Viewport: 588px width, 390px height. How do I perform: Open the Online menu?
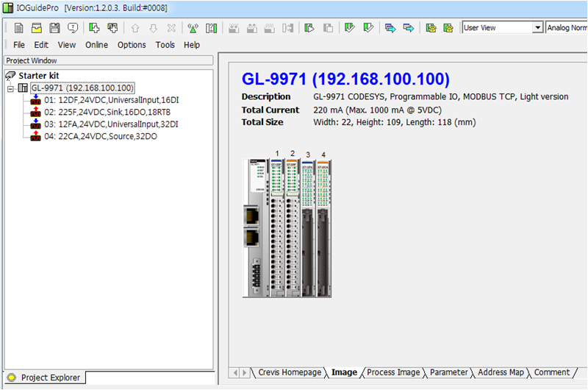tap(97, 45)
